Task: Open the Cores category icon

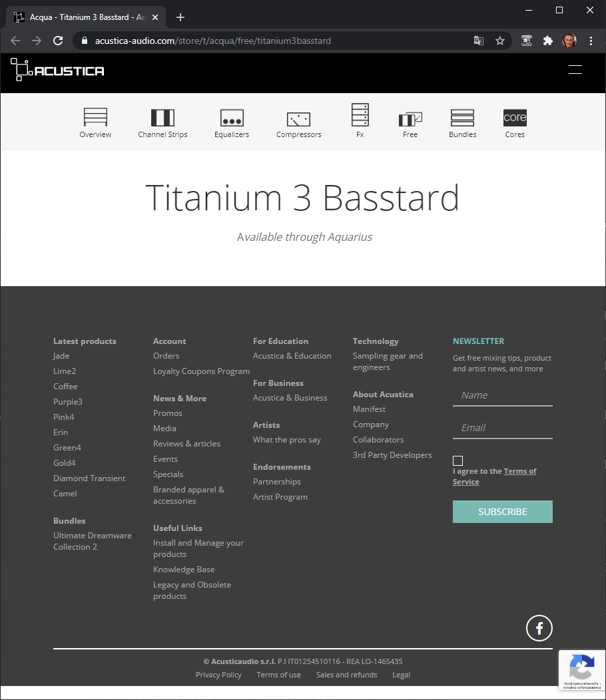Action: 515,117
